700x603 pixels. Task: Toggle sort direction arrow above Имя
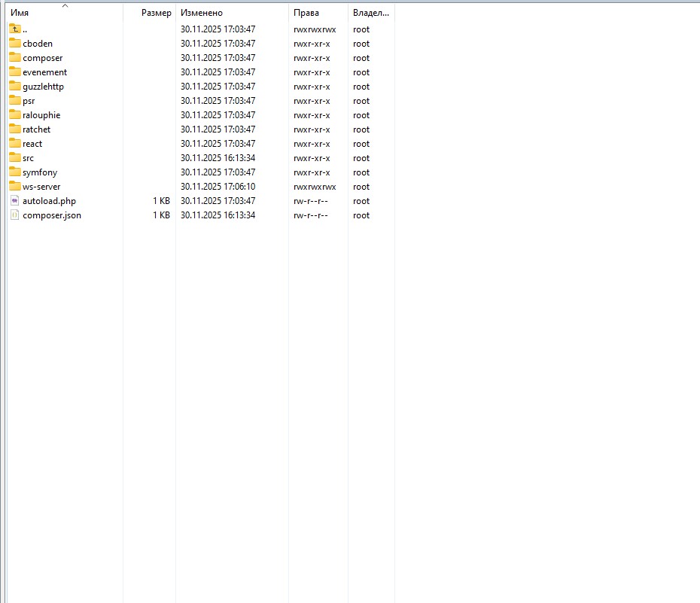65,6
